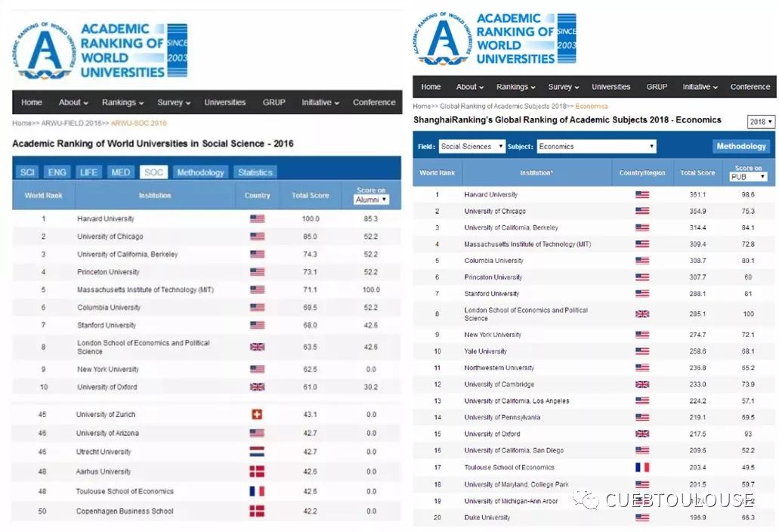The width and height of the screenshot is (779, 532).
Task: Click the Netherlands flag for Utrecht University
Action: [257, 452]
